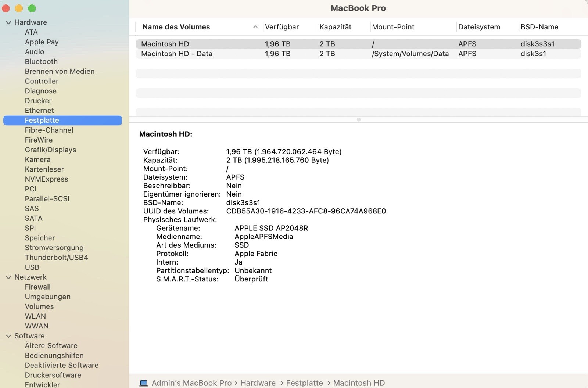Image resolution: width=588 pixels, height=388 pixels.
Task: Open the Bluetooth hardware entry
Action: click(41, 61)
